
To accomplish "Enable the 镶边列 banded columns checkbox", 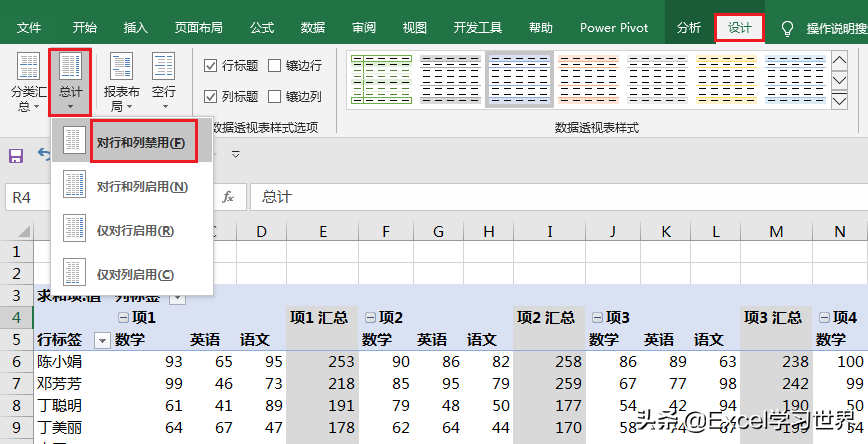I will tap(275, 97).
